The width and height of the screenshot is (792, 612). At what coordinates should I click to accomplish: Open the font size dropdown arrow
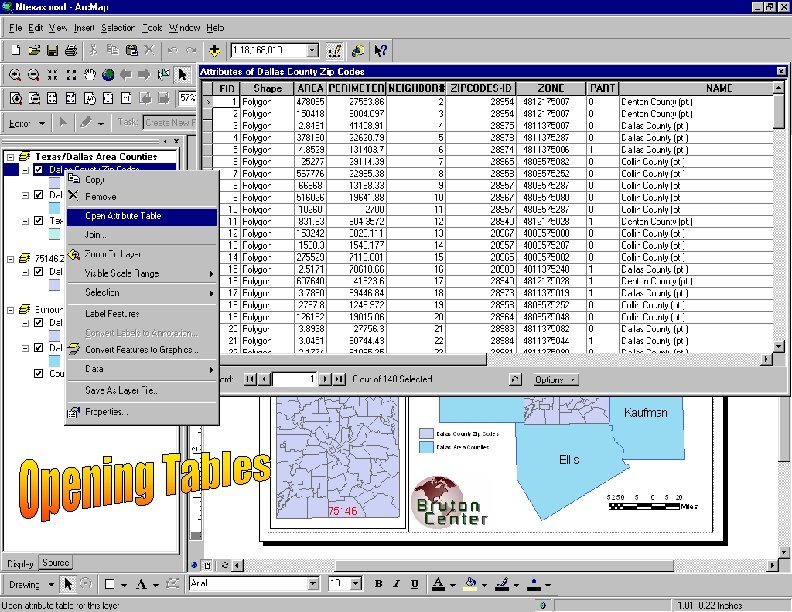coord(356,584)
